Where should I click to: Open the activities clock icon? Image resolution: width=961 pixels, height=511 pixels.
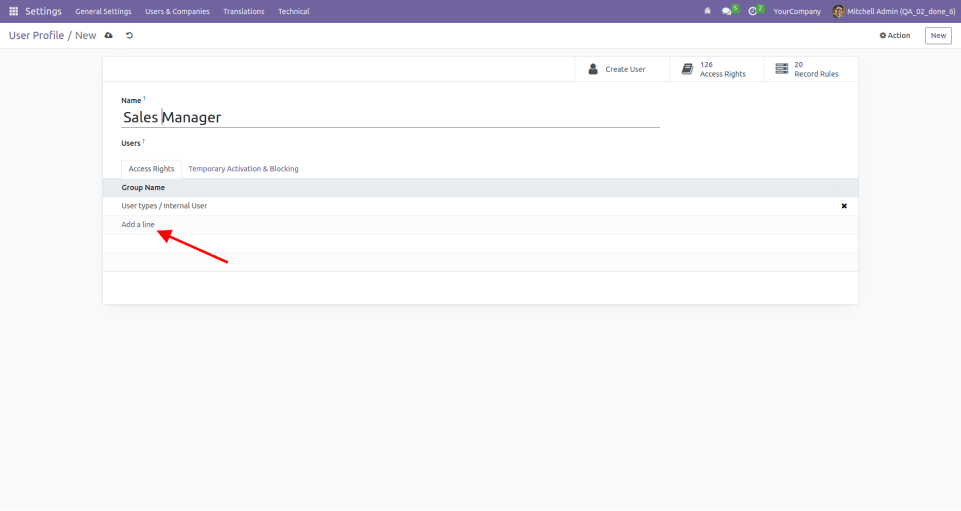[x=753, y=11]
